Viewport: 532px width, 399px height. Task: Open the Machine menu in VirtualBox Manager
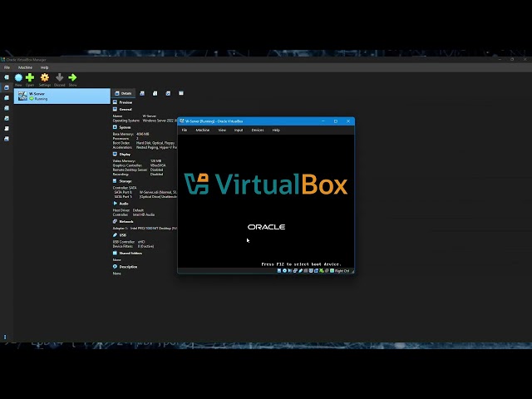[25, 67]
